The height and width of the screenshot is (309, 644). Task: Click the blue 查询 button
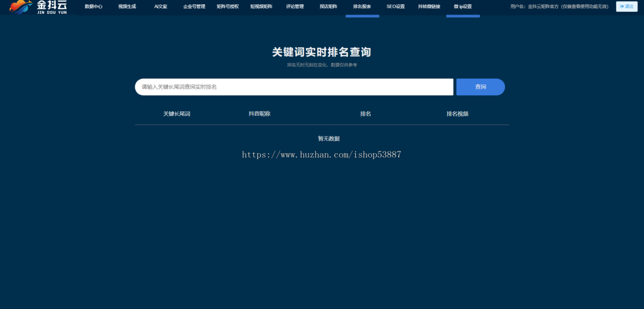click(480, 87)
